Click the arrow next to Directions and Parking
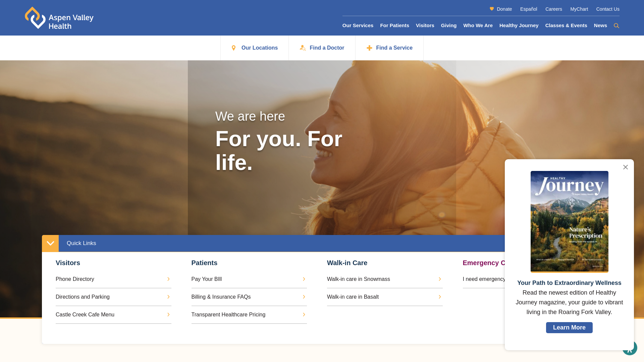 (168, 297)
